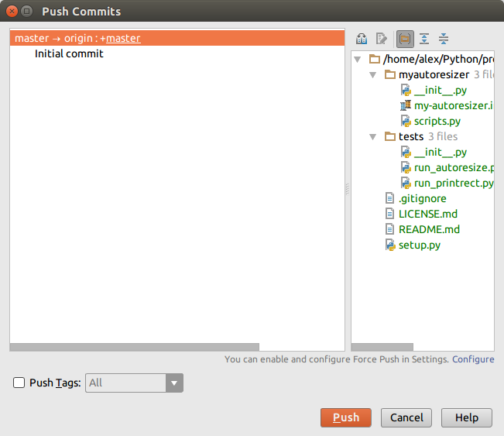504x436 pixels.
Task: Select the run_printrect.py file icon
Action: (406, 183)
